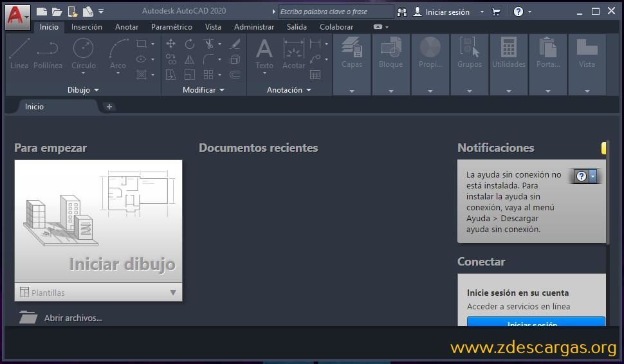Viewport: 624px width, 364px height.
Task: Select the Círculo tool
Action: point(84,56)
